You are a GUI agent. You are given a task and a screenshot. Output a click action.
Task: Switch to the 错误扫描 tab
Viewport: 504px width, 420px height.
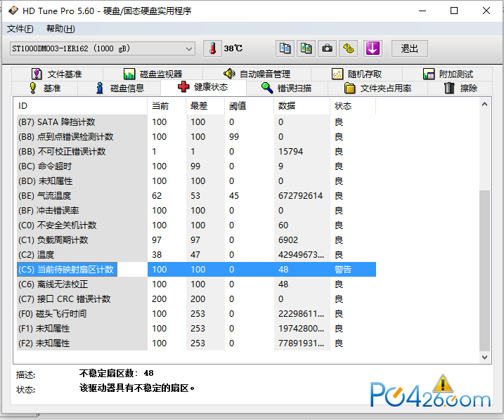[286, 88]
